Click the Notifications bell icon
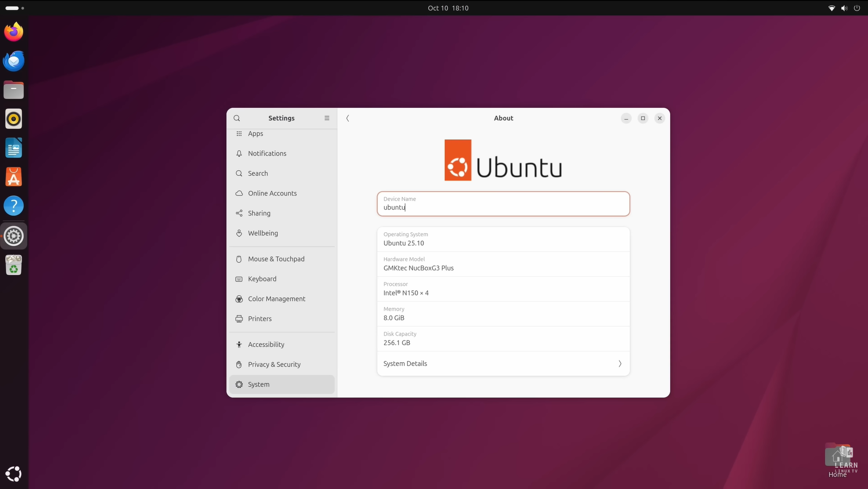This screenshot has width=868, height=489. [239, 153]
